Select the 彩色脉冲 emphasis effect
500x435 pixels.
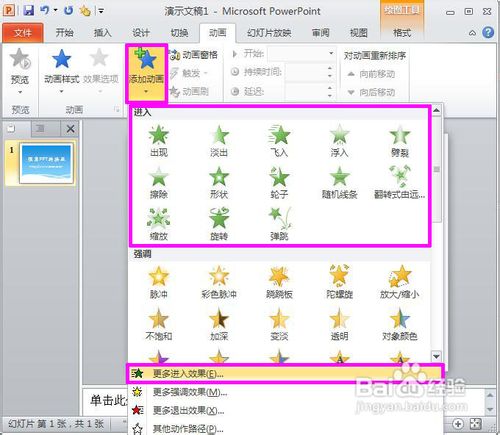click(x=219, y=283)
